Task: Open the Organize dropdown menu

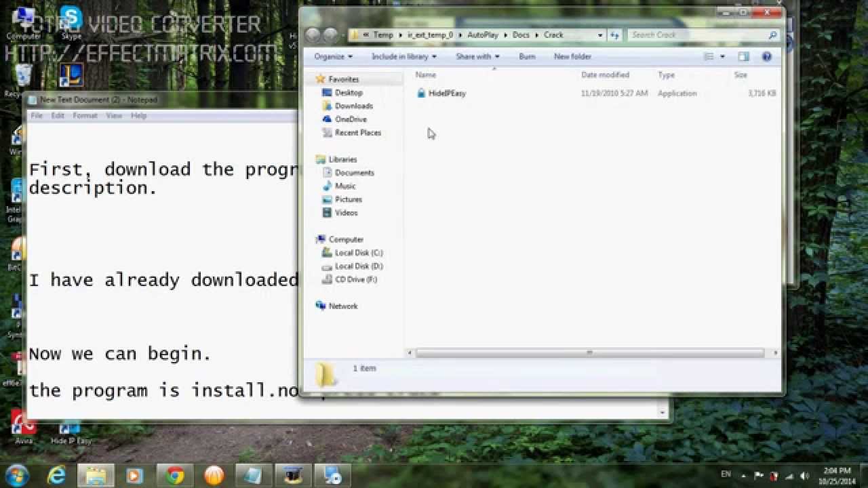Action: click(x=333, y=56)
